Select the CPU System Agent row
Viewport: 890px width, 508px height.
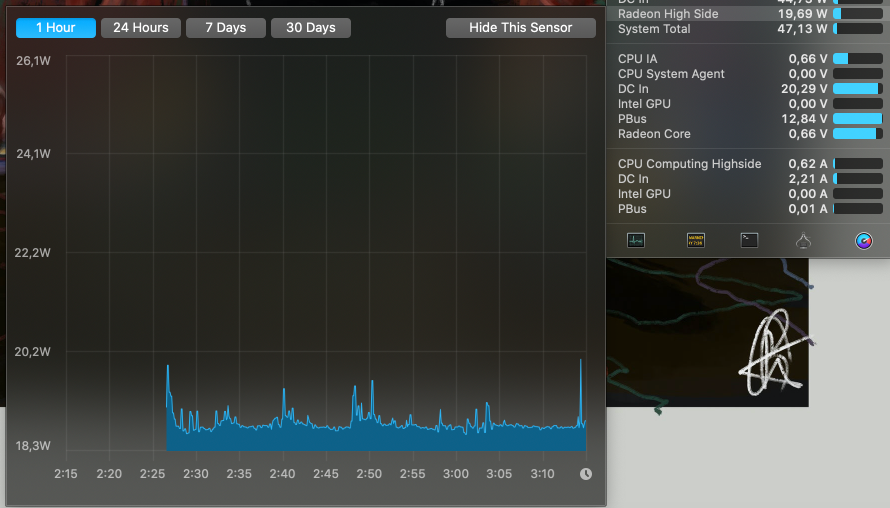point(748,74)
